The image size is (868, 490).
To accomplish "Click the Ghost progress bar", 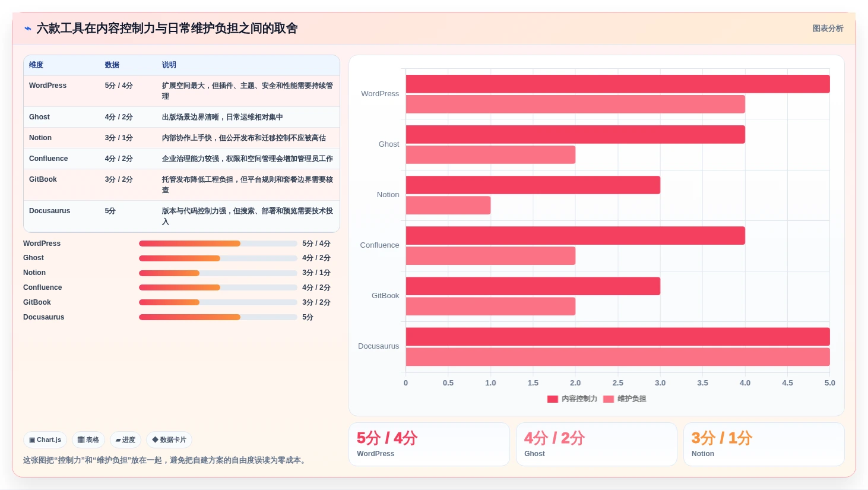I will pyautogui.click(x=218, y=258).
